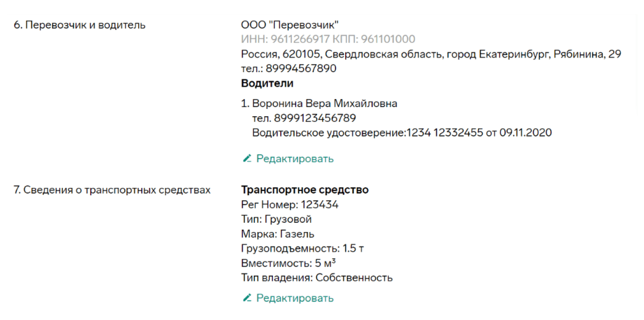This screenshot has height=320, width=644.
Task: Click company name ООО "Перевозчик"
Action: coord(290,25)
